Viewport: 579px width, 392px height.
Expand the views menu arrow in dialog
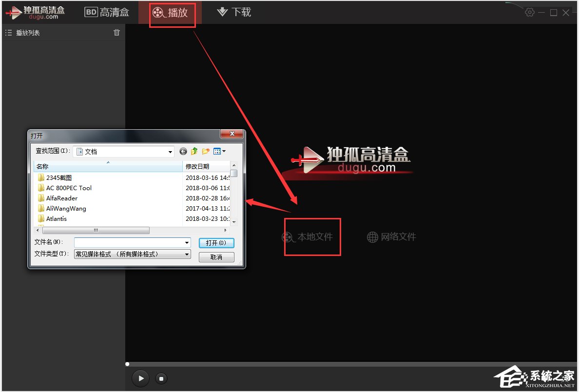click(224, 151)
